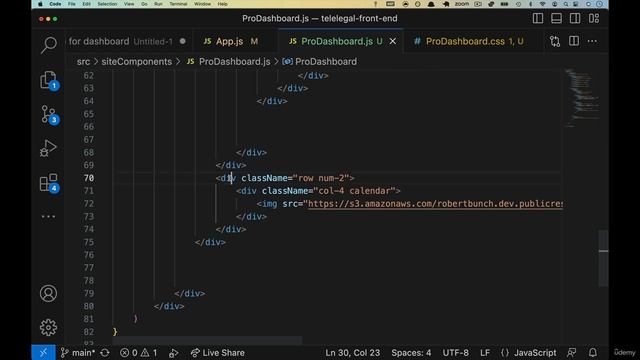Image resolution: width=640 pixels, height=360 pixels.
Task: Open the Search view in activity bar
Action: (x=49, y=44)
